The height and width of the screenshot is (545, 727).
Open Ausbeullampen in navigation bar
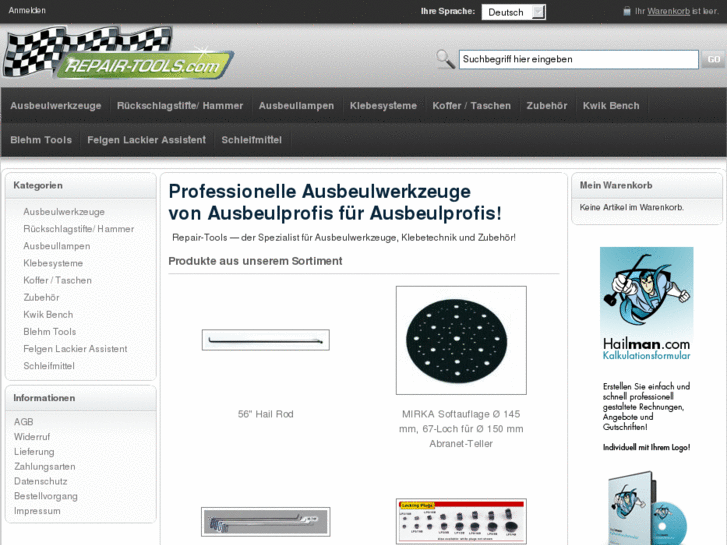[296, 106]
